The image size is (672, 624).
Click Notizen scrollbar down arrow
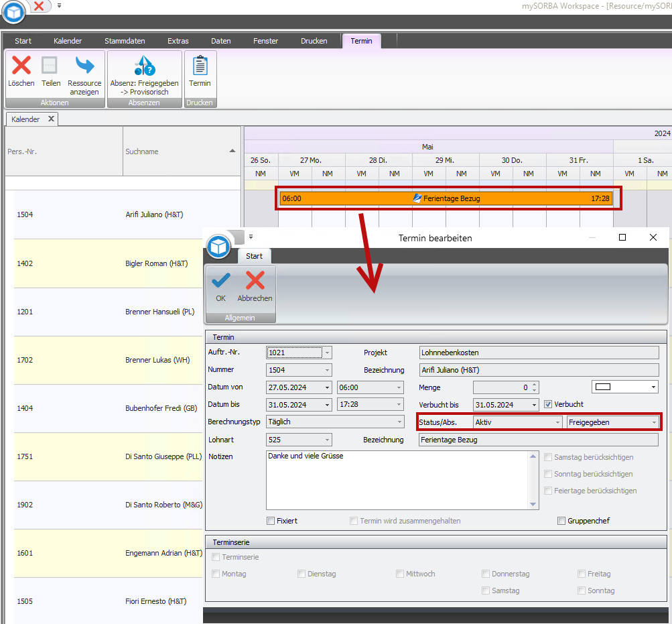click(x=533, y=504)
